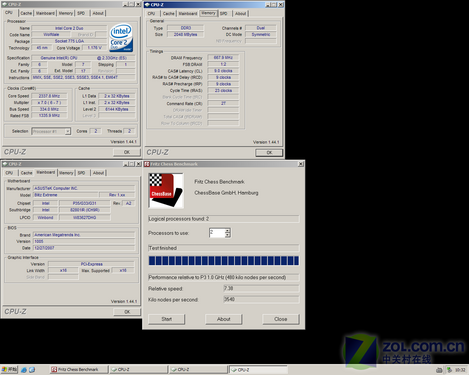Click the green tray icon beside the clock
The image size is (469, 375).
click(x=449, y=370)
